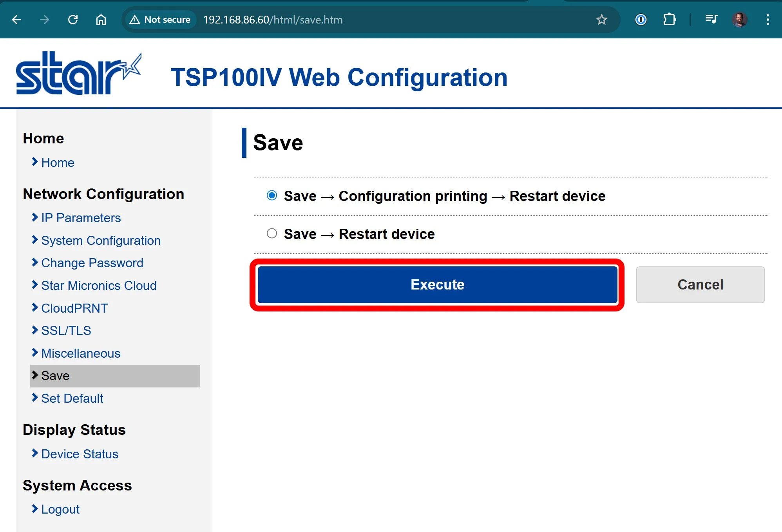
Task: View Device Status page
Action: pos(80,454)
